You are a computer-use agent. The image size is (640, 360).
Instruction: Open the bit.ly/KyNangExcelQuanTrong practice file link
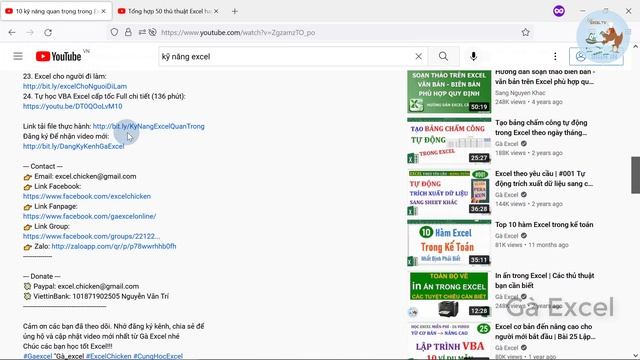coord(149,126)
